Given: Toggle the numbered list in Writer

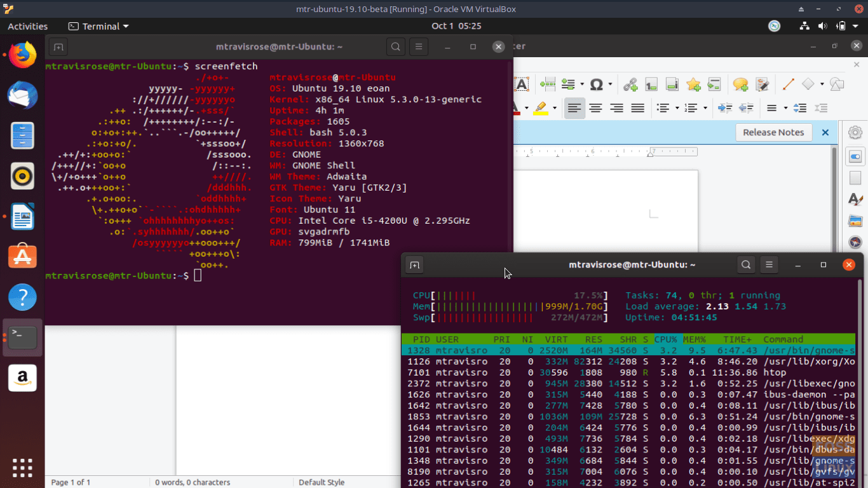Looking at the screenshot, I should coord(691,108).
